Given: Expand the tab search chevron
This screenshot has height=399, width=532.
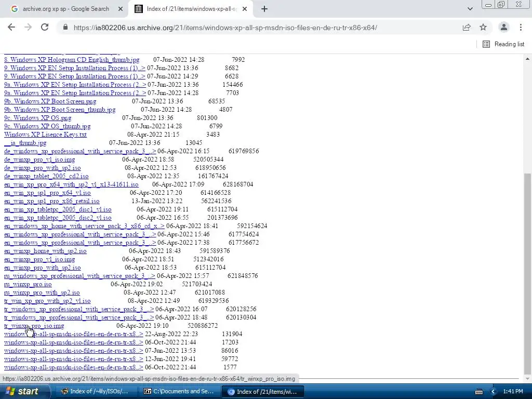Looking at the screenshot, I should coord(470,9).
